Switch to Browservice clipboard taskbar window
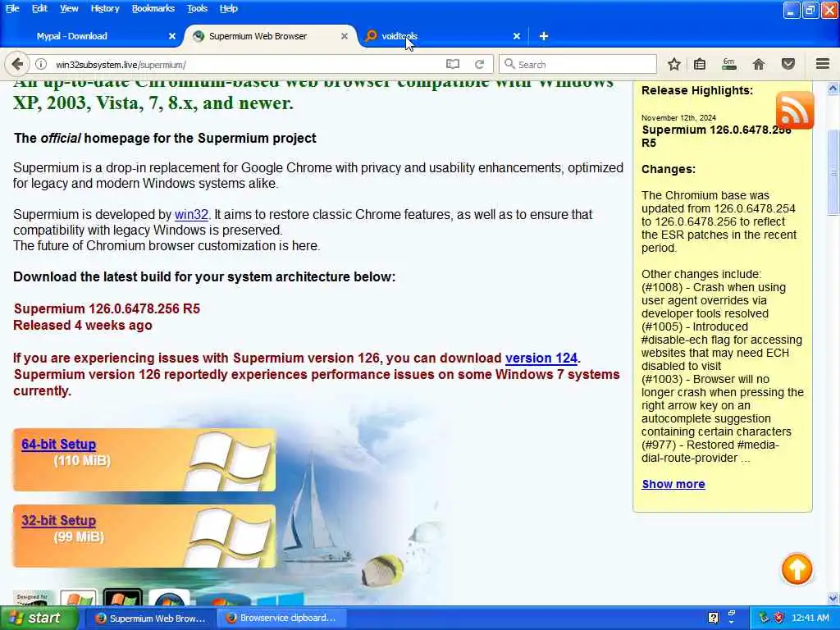This screenshot has width=840, height=630. click(281, 618)
